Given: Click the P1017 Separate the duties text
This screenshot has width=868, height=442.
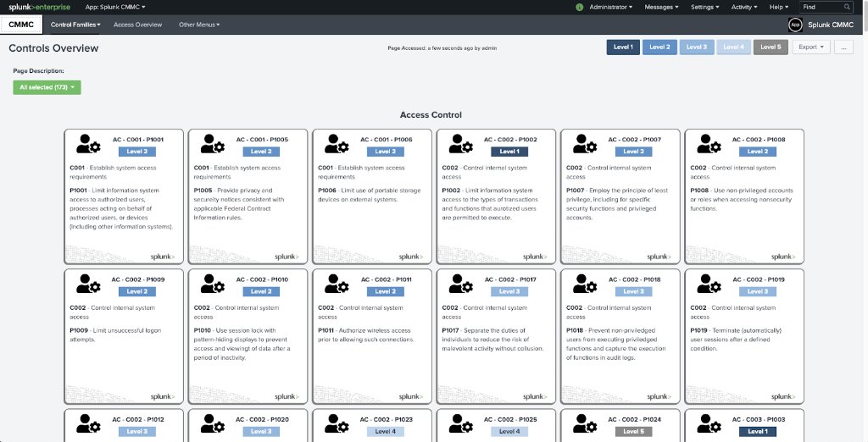Looking at the screenshot, I should click(x=492, y=339).
